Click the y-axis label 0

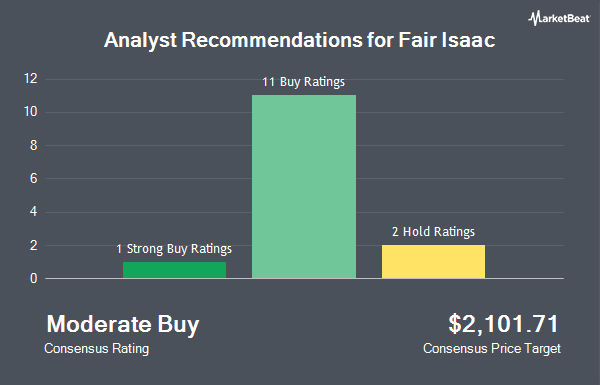point(34,279)
